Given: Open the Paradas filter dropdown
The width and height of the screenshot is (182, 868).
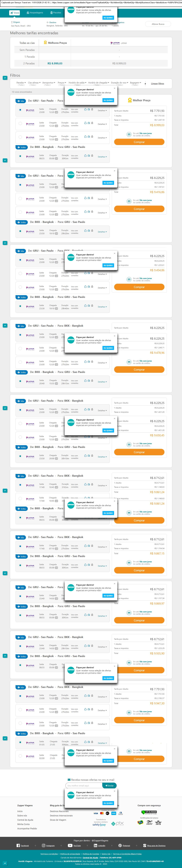Looking at the screenshot, I should click(x=21, y=83).
